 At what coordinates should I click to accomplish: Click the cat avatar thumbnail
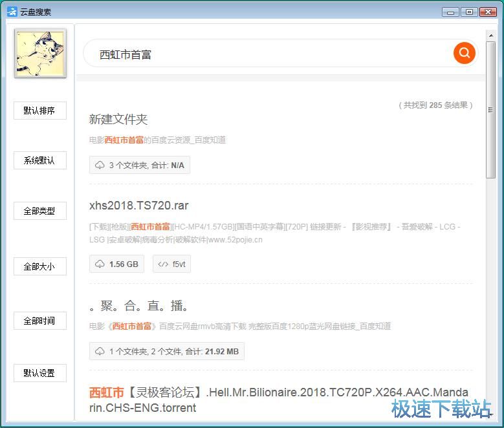tap(40, 54)
